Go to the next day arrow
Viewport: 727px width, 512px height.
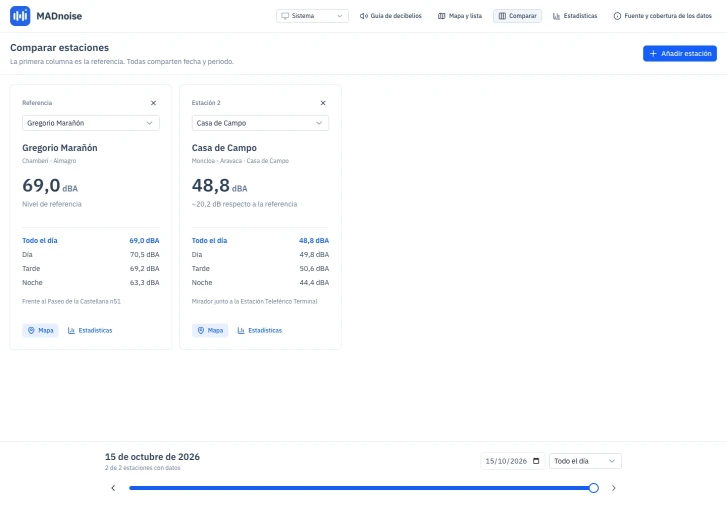tap(613, 488)
